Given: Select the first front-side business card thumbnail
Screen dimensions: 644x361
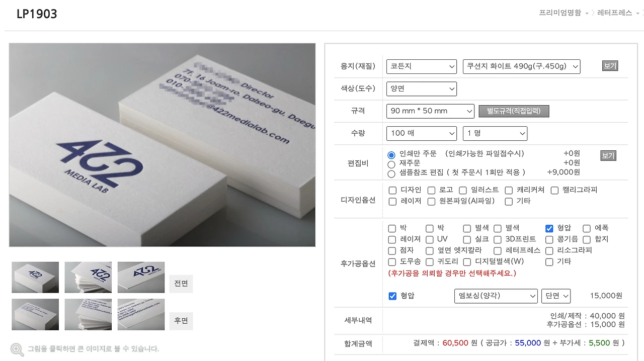Looking at the screenshot, I should pos(35,277).
